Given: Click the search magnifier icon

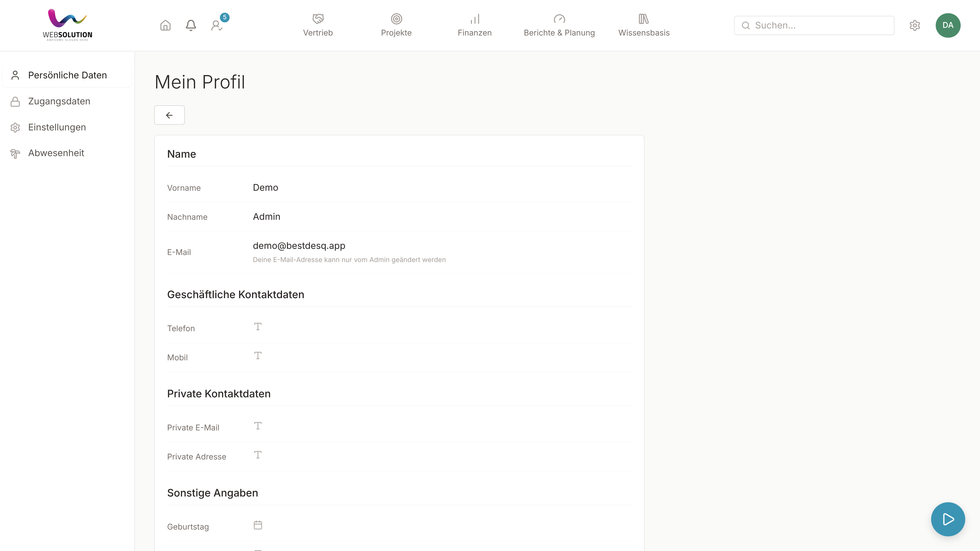Looking at the screenshot, I should click(746, 25).
